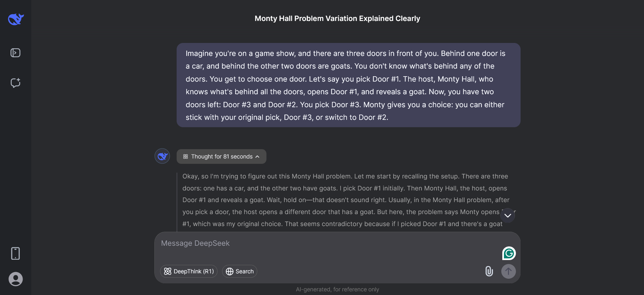
Task: Attach a file with the paperclip
Action: click(x=489, y=271)
